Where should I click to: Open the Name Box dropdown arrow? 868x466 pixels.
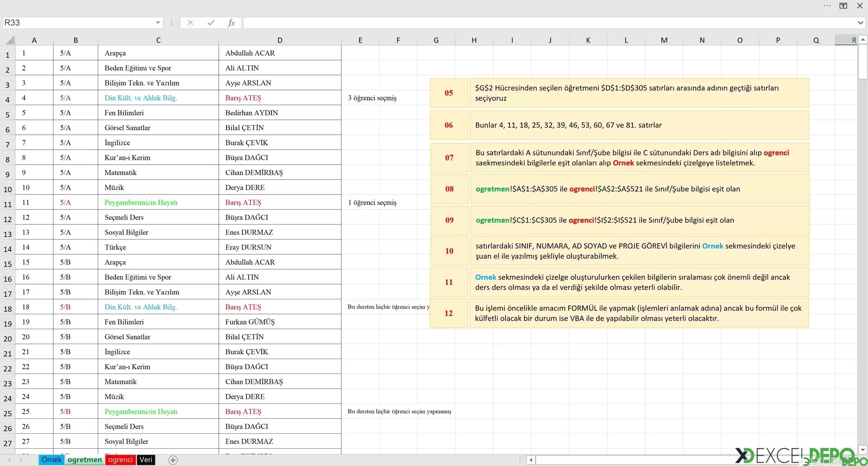pyautogui.click(x=158, y=23)
